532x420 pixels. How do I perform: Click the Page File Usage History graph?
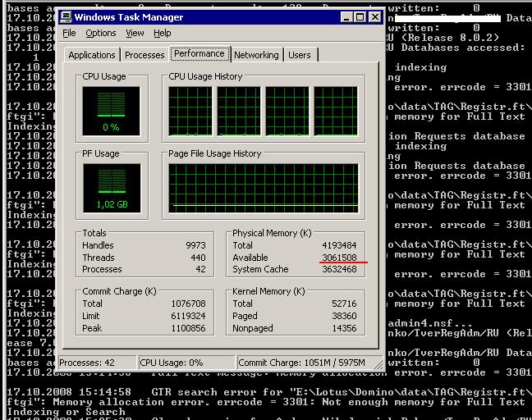tap(264, 189)
